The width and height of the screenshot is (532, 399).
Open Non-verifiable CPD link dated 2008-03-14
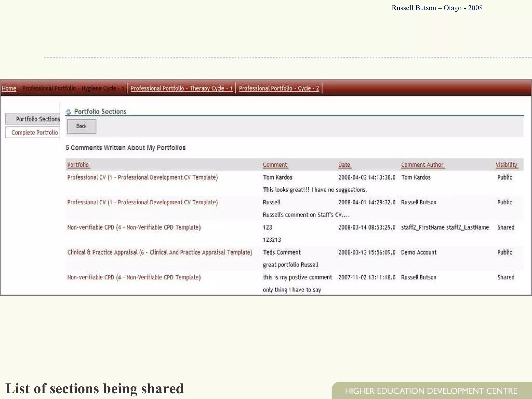134,227
